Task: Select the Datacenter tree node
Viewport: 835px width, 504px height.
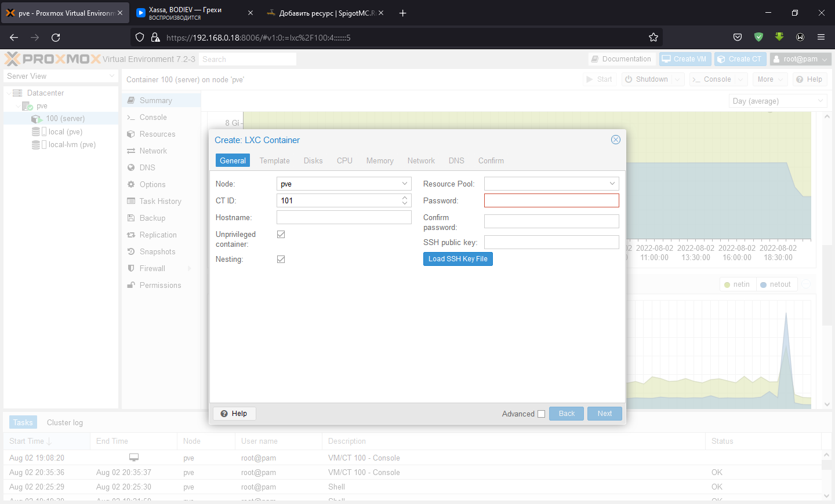Action: [45, 93]
